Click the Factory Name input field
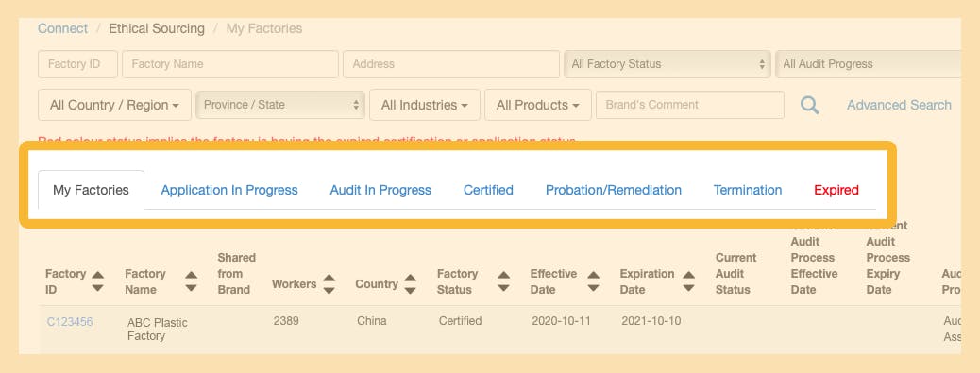The width and height of the screenshot is (980, 373). (230, 64)
